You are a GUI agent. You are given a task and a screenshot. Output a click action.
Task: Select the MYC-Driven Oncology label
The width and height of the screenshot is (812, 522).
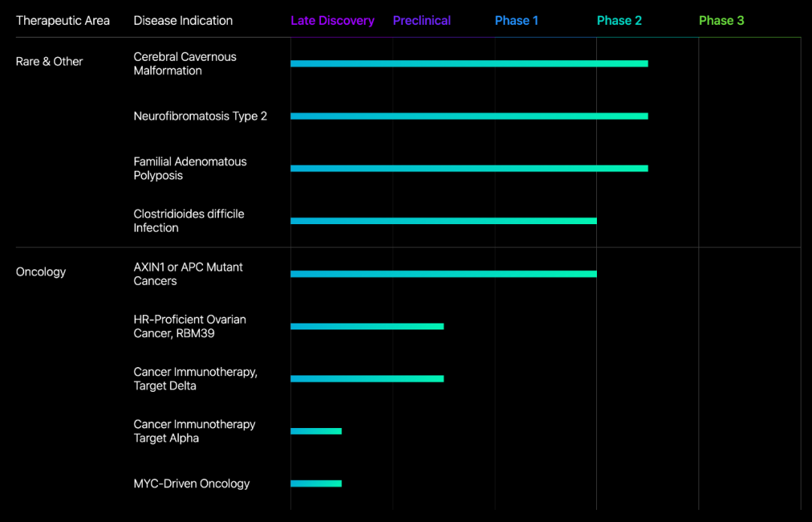[192, 484]
